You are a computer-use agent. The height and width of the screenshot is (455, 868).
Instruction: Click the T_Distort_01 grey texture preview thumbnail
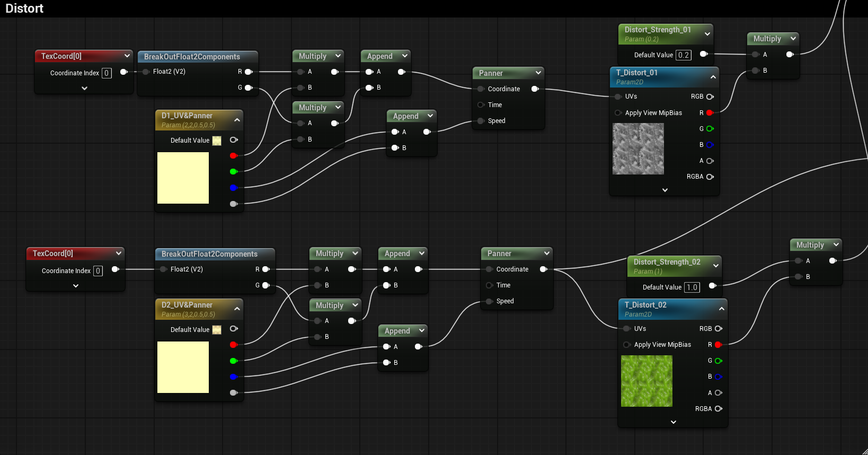(638, 149)
